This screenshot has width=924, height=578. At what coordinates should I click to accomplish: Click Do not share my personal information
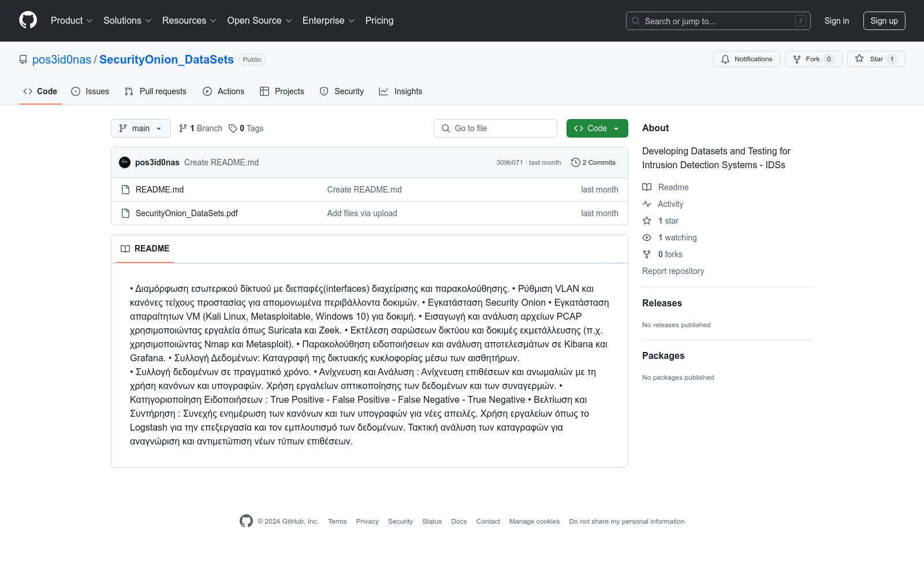(627, 521)
